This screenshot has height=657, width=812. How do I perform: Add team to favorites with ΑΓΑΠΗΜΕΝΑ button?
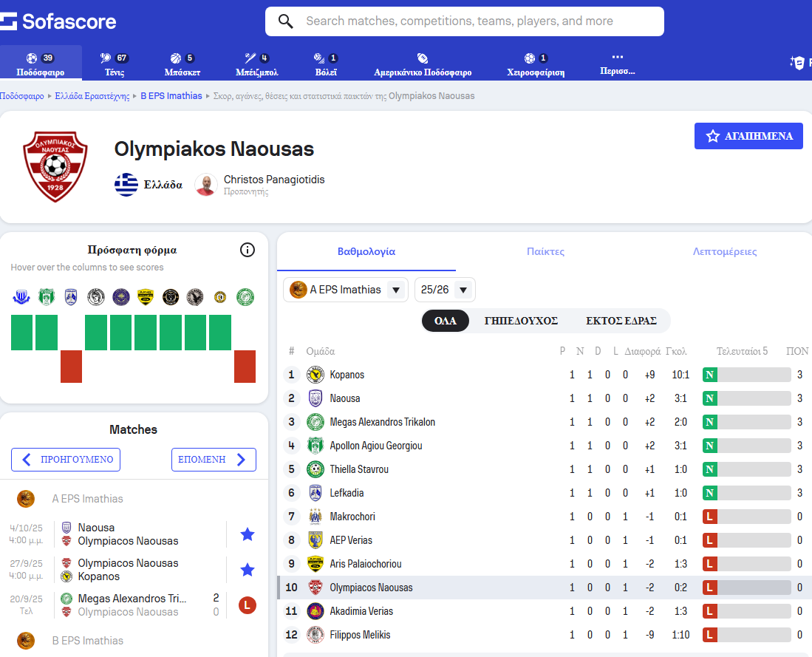748,136
